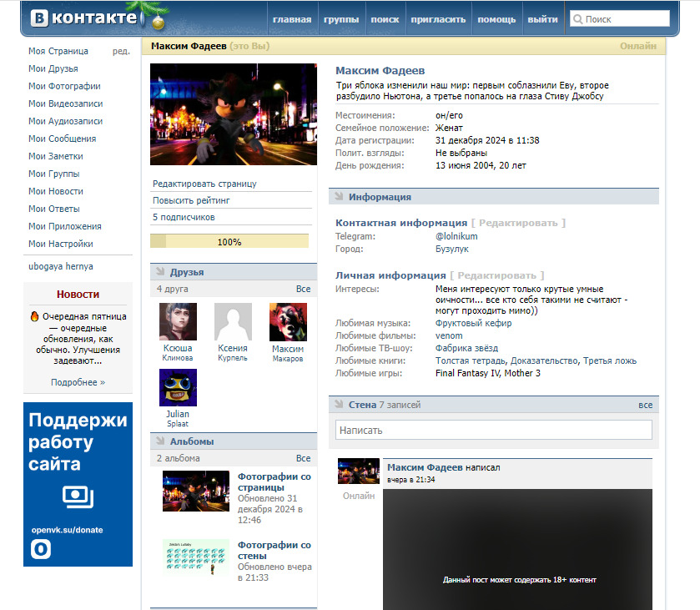Click Фотографии со страницы album title
Screen dimensions: 700x610
pyautogui.click(x=274, y=481)
